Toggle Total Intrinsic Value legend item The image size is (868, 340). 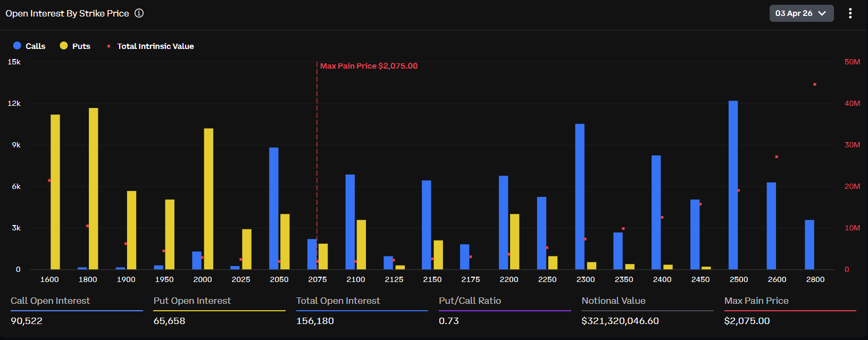coord(155,46)
